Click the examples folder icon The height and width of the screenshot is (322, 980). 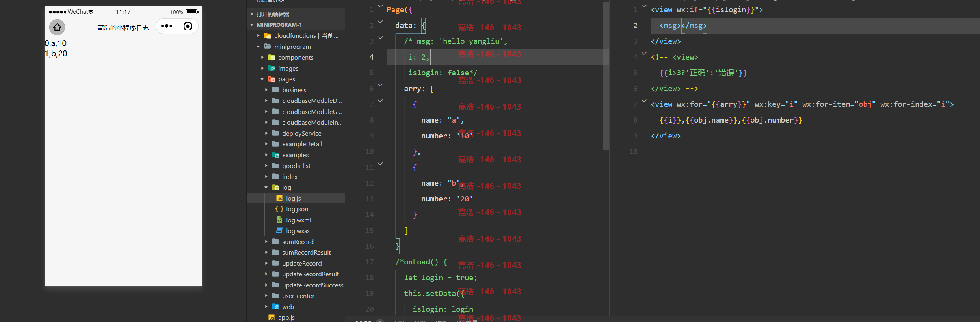(276, 155)
